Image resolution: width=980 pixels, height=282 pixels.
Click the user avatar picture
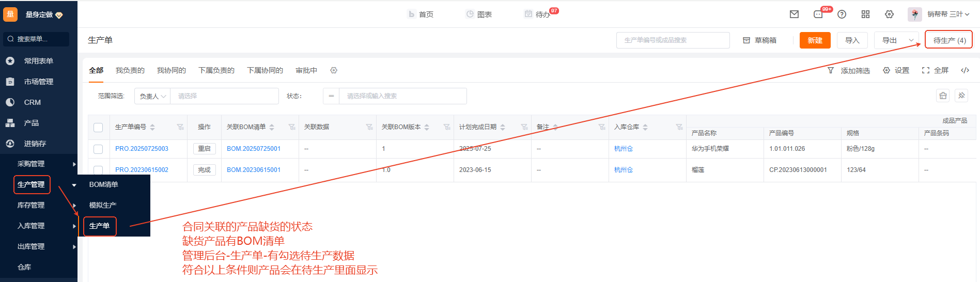point(914,14)
